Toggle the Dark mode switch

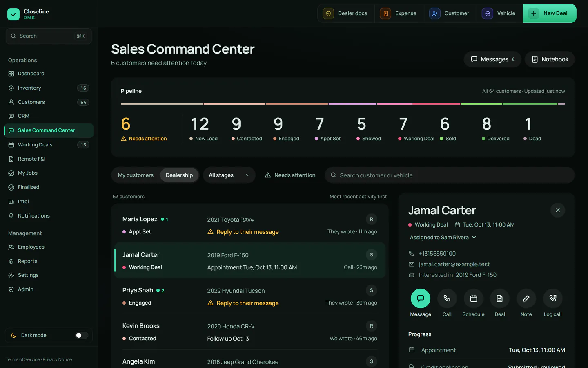[82, 335]
